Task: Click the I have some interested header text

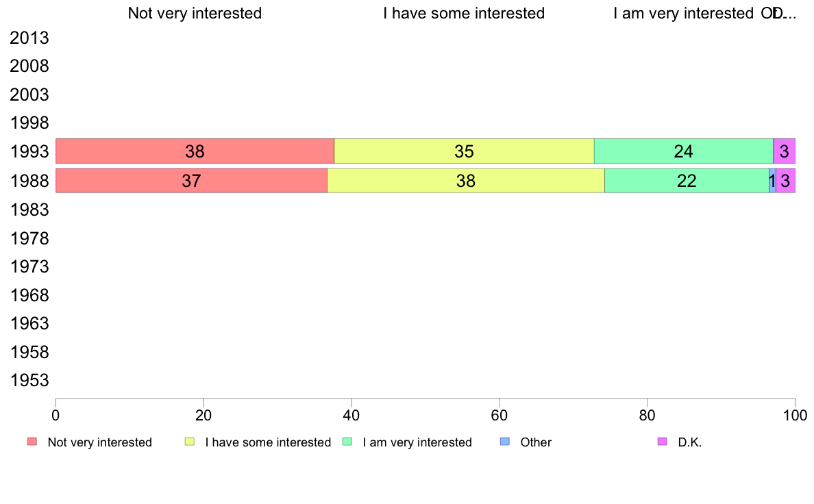Action: 464,13
